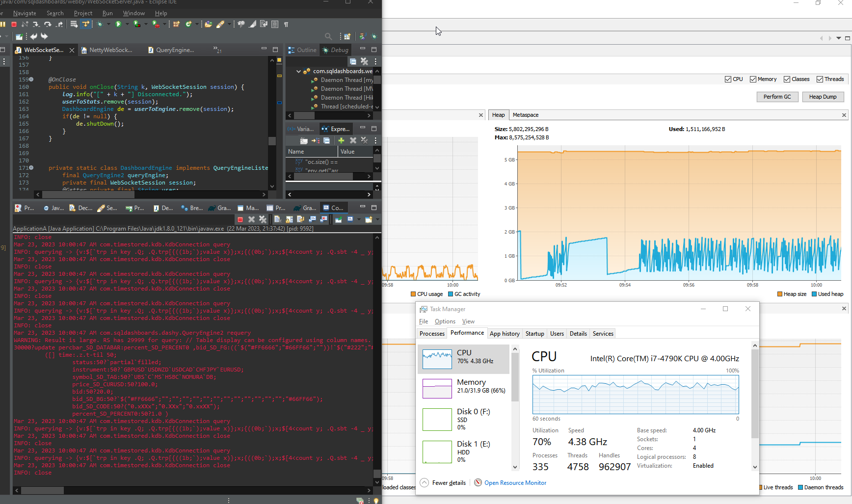
Task: Click Task Manager performance list scroll-down arrow
Action: point(515,467)
